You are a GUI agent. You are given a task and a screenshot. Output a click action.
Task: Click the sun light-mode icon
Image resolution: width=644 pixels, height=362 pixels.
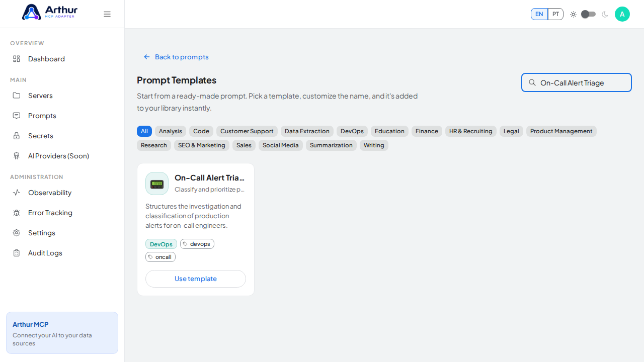tap(573, 14)
